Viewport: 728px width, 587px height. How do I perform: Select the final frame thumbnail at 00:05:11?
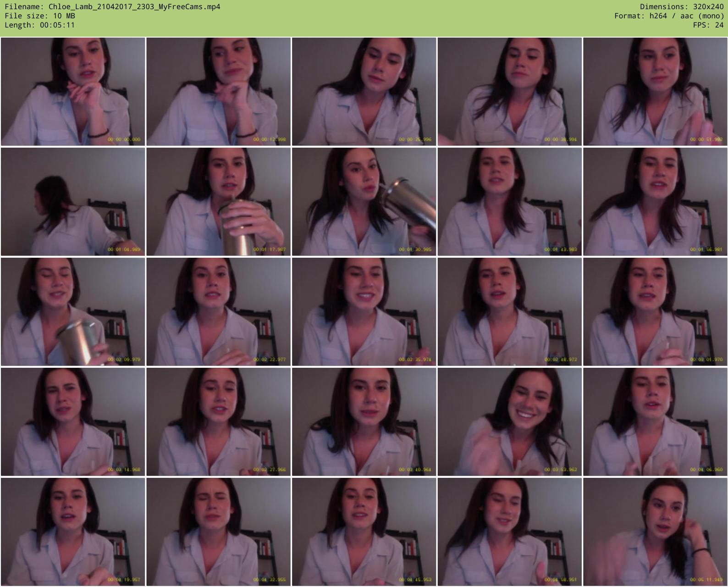[655, 532]
